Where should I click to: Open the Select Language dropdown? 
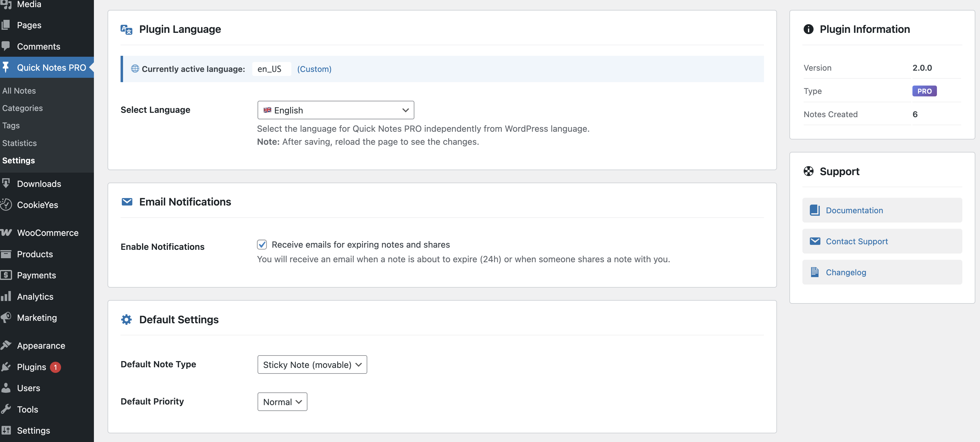pyautogui.click(x=336, y=110)
